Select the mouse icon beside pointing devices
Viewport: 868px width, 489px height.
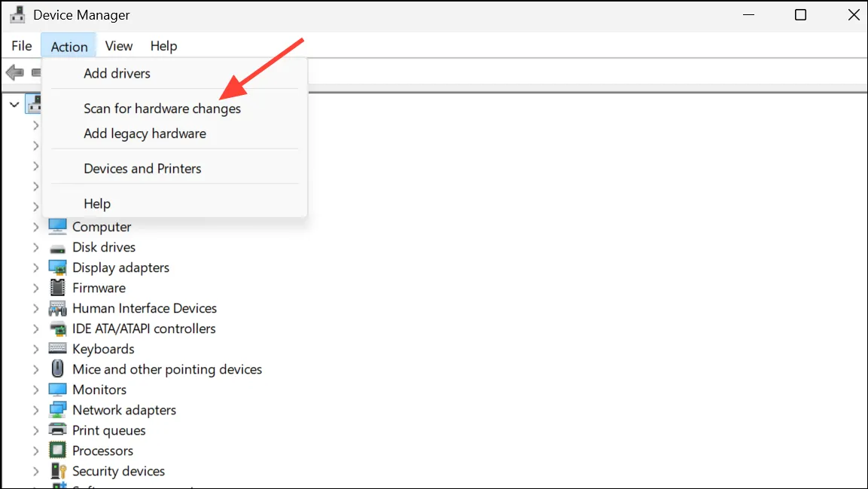pyautogui.click(x=57, y=369)
